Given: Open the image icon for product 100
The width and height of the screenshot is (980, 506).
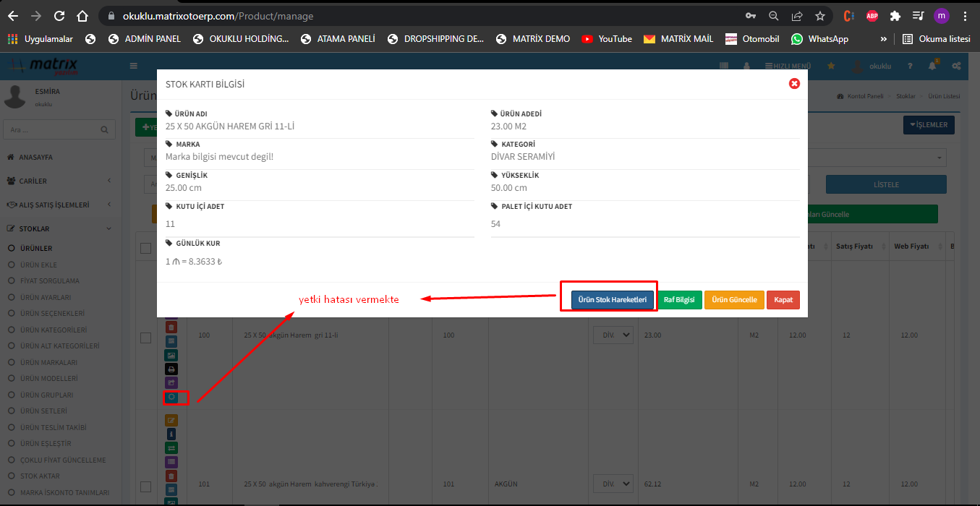Looking at the screenshot, I should [x=171, y=355].
